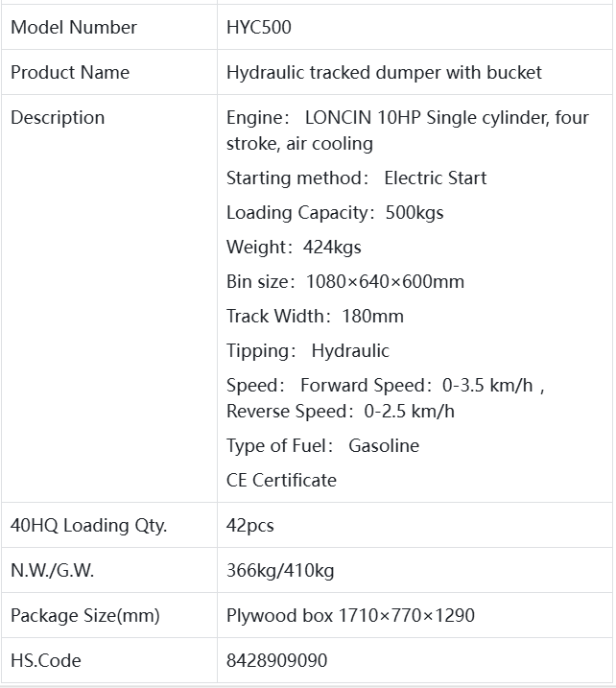Click the Model Number label cell
This screenshot has width=616, height=688.
74,27
